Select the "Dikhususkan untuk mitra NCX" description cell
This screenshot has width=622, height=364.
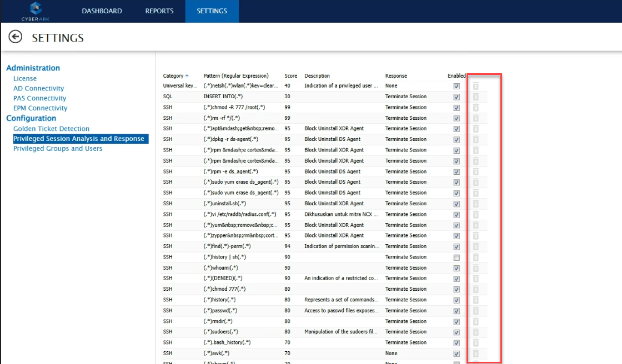pos(341,214)
